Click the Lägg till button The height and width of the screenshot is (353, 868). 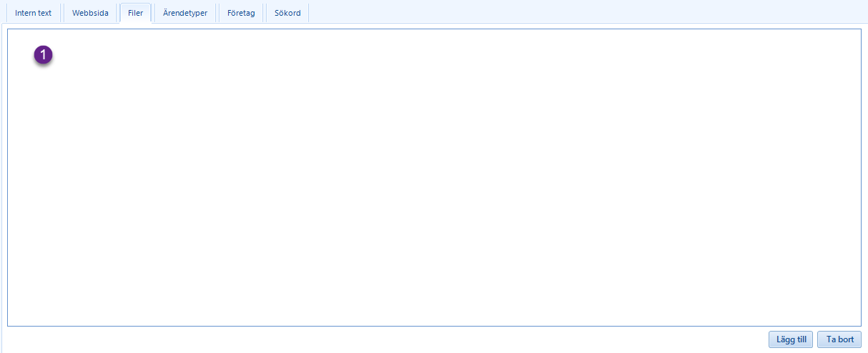[x=791, y=339]
